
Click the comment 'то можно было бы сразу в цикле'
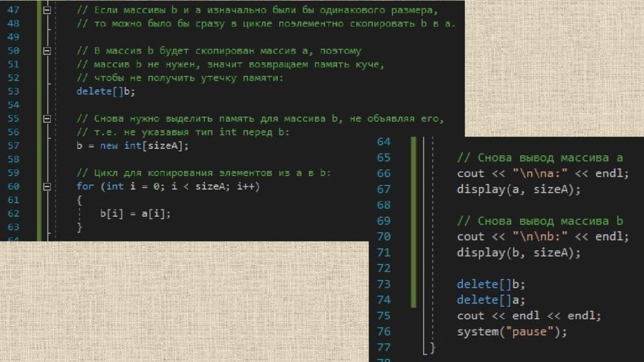click(266, 23)
